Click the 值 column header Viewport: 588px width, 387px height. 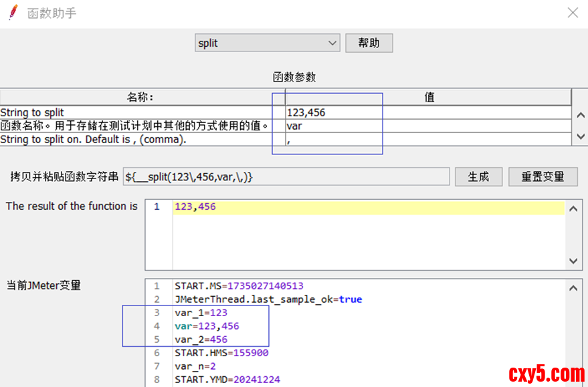tap(429, 98)
